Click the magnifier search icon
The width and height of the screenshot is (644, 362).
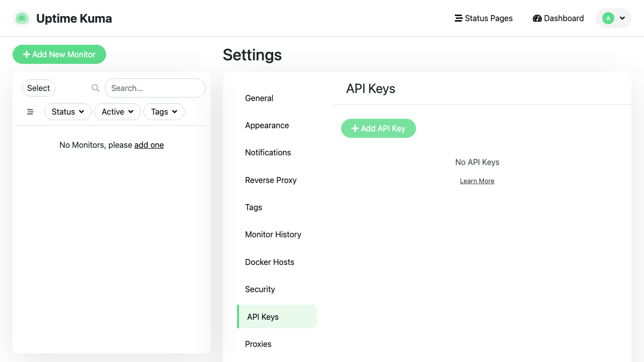click(x=96, y=88)
